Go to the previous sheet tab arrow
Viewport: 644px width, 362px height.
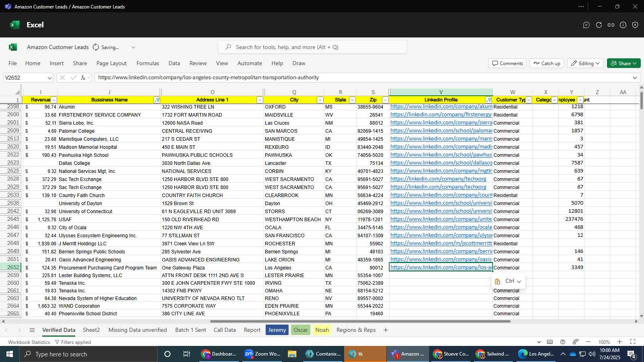[6, 330]
